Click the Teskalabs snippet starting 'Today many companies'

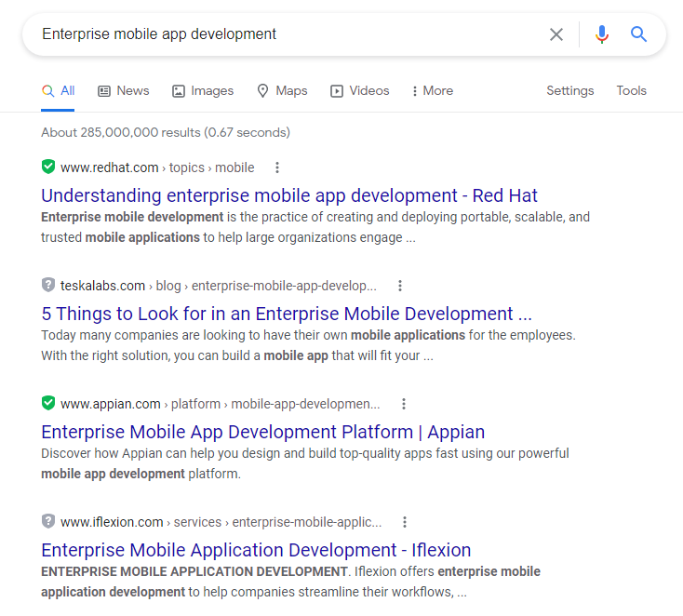(308, 345)
